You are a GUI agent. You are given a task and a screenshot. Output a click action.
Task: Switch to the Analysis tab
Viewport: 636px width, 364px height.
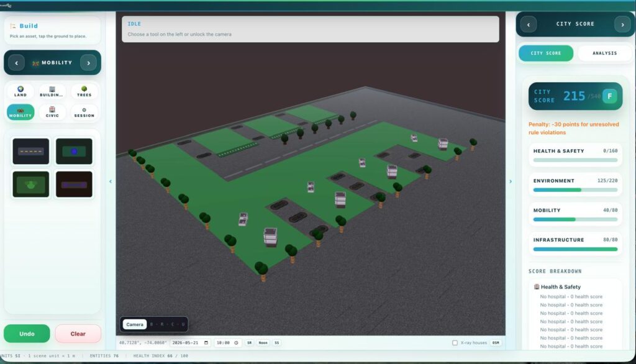tap(604, 53)
